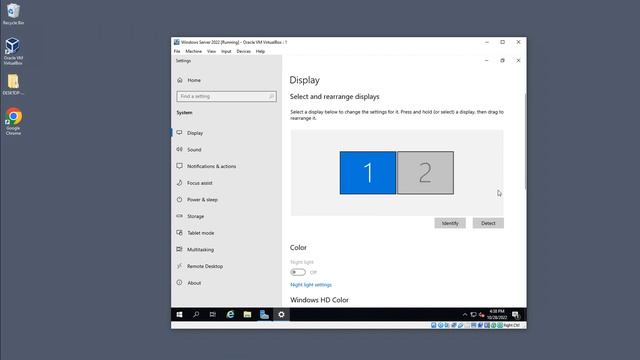This screenshot has width=640, height=360.
Task: Click the Find a setting search field
Action: (226, 96)
